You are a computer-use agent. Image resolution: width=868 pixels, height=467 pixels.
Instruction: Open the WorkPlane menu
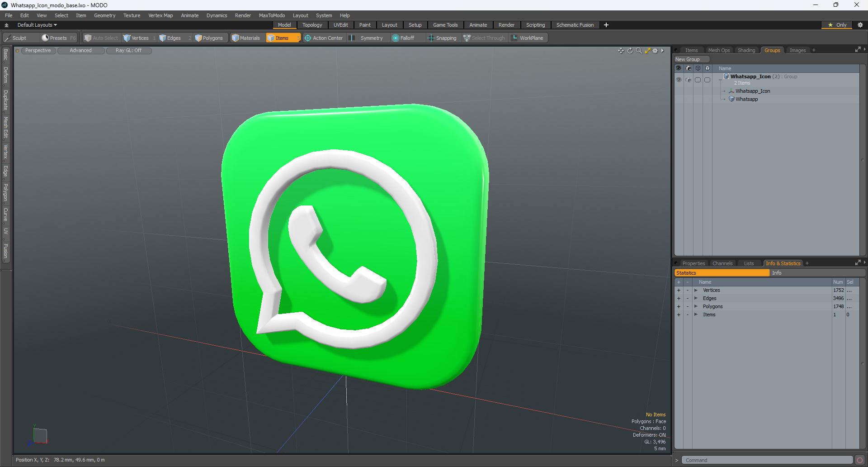point(528,38)
